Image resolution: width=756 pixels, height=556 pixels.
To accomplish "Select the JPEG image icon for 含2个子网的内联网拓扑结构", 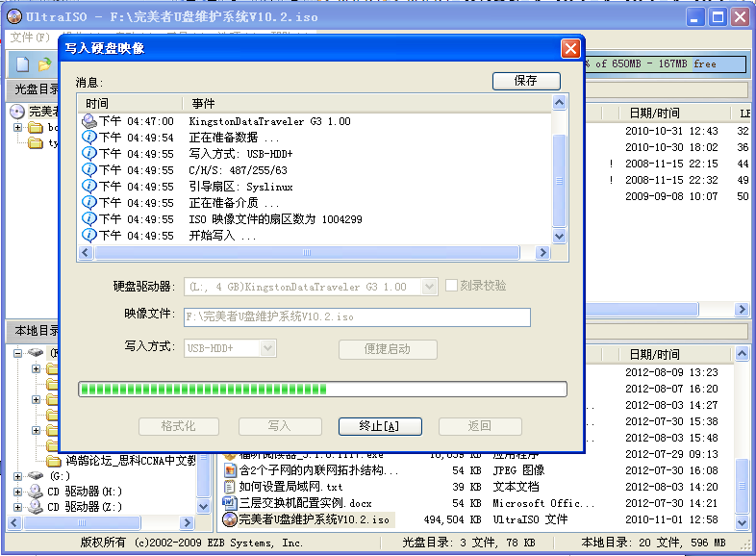I will tap(230, 470).
